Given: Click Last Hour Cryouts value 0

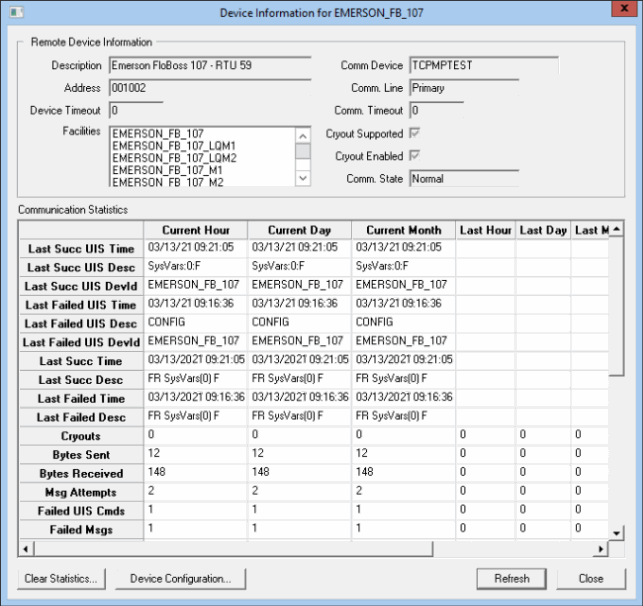Looking at the screenshot, I should (486, 435).
